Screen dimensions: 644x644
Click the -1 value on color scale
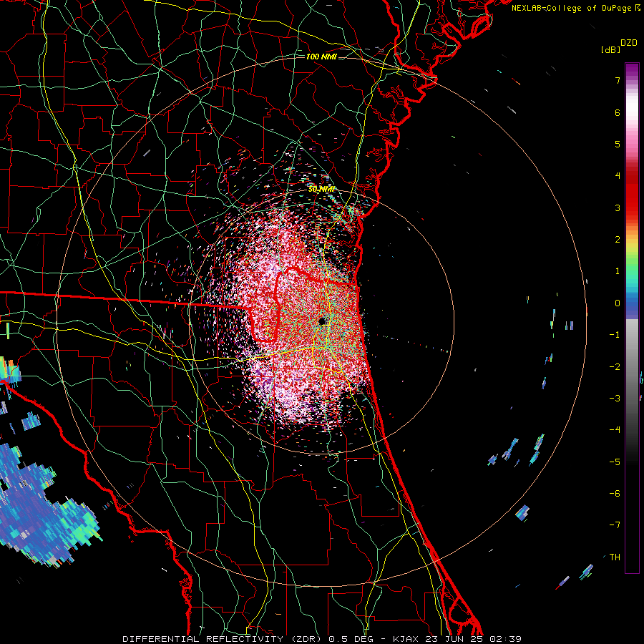point(615,335)
